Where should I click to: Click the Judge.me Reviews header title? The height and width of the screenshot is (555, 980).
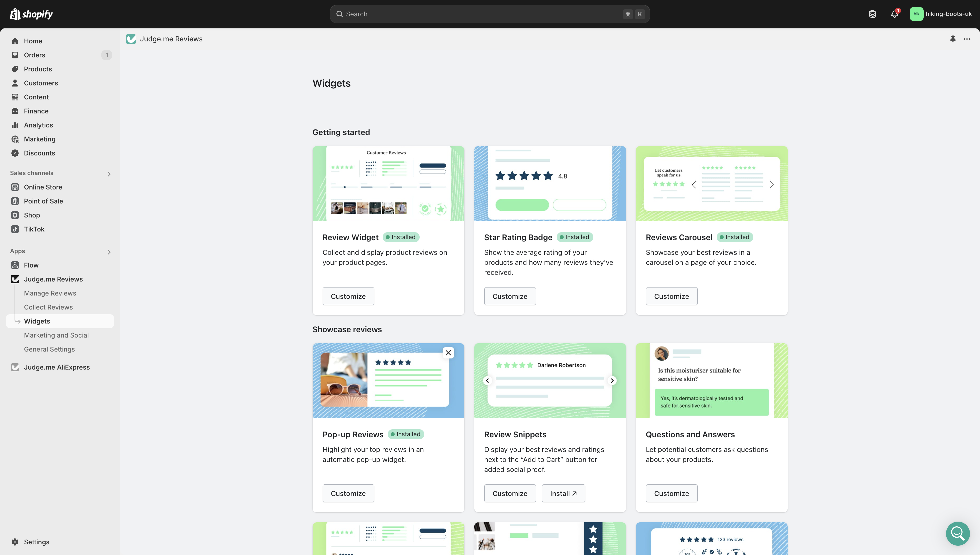[x=171, y=39]
